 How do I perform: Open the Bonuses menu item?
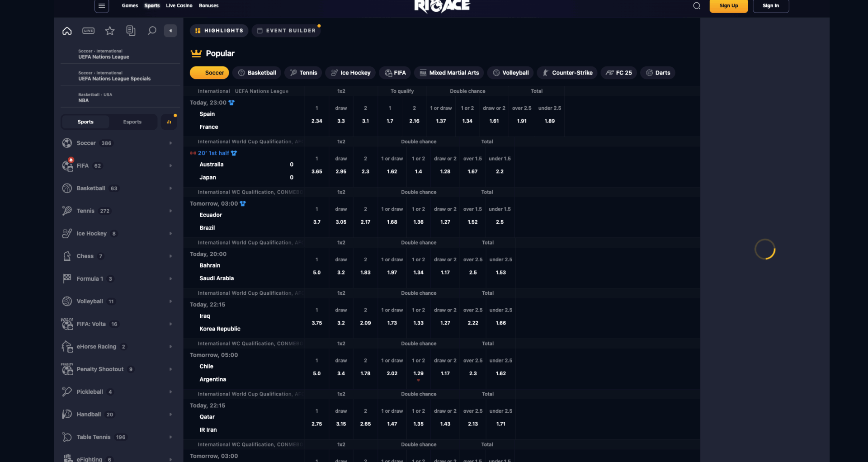[x=208, y=6]
